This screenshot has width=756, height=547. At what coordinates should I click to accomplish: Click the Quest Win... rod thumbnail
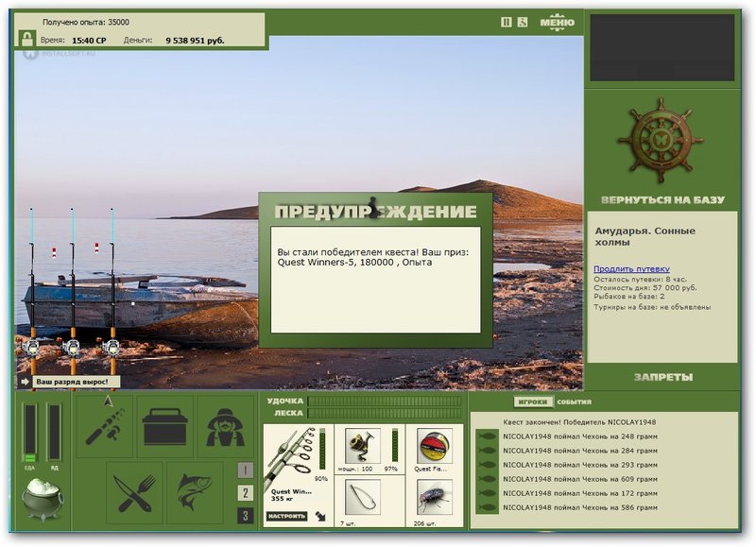tap(290, 458)
